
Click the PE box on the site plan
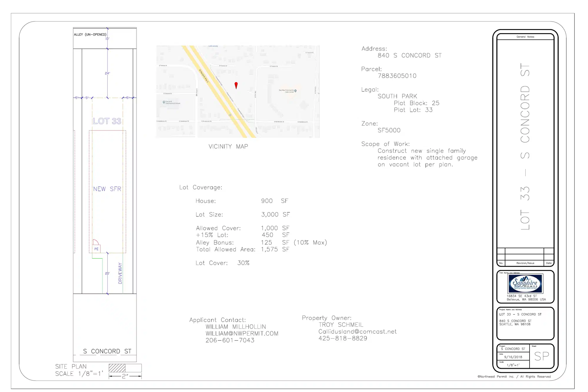tap(96, 249)
